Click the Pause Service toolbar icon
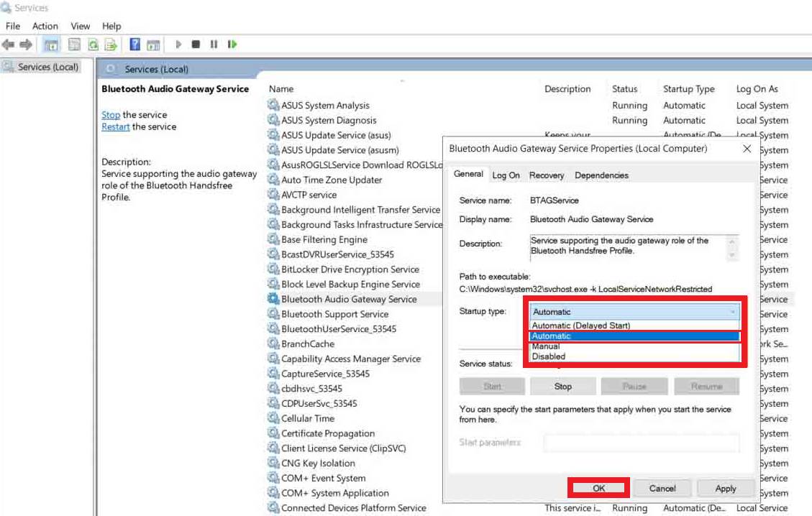The width and height of the screenshot is (812, 516). [x=214, y=45]
